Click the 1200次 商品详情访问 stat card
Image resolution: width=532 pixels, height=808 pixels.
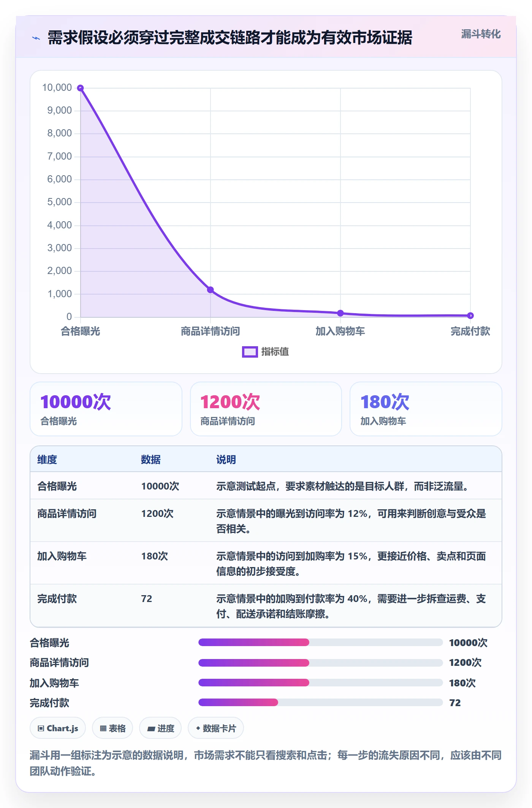point(266,409)
